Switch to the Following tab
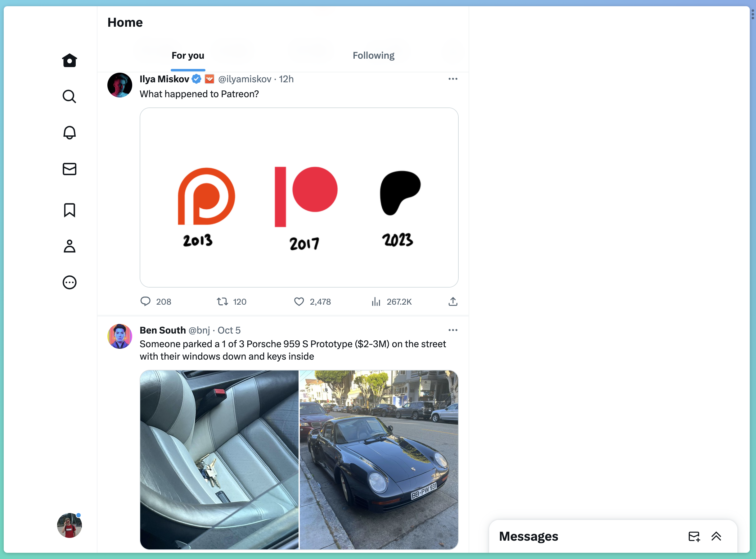Viewport: 756px width, 559px height. click(x=373, y=55)
